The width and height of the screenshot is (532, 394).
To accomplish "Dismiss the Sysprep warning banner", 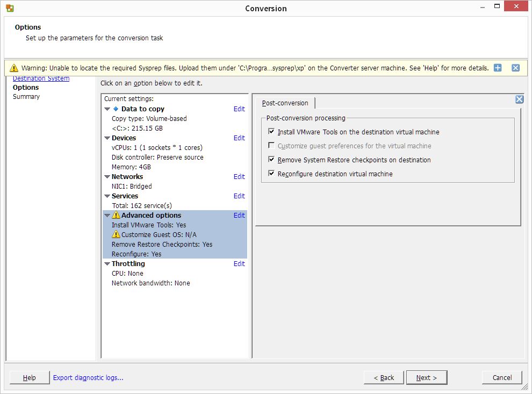I will tap(515, 68).
